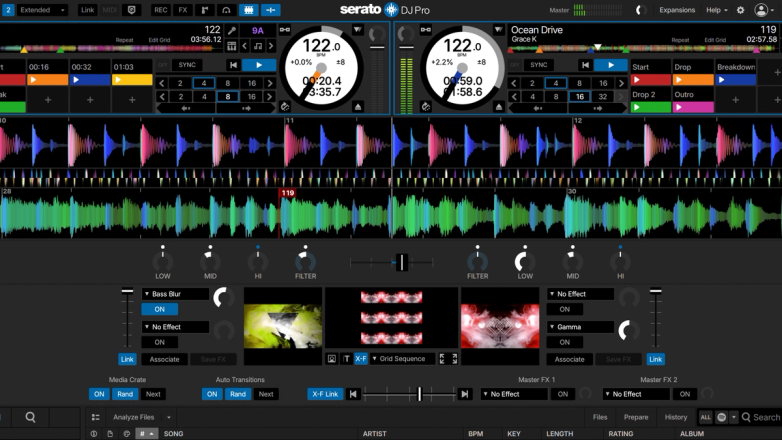Open the Extended view mode dropdown
The height and width of the screenshot is (440, 782).
pyautogui.click(x=42, y=10)
